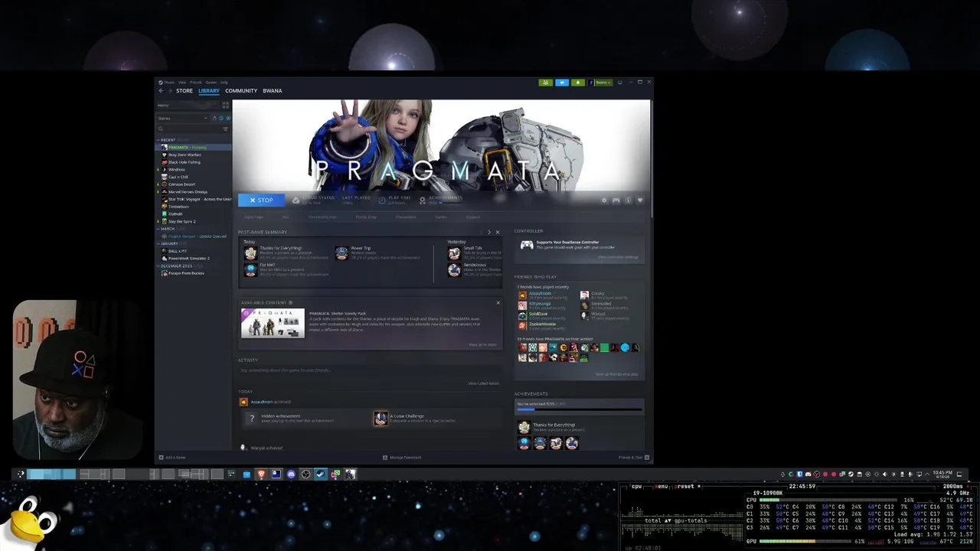This screenshot has height=551, width=980.
Task: Open friend ZookieWookie's profile entry
Action: pos(542,325)
